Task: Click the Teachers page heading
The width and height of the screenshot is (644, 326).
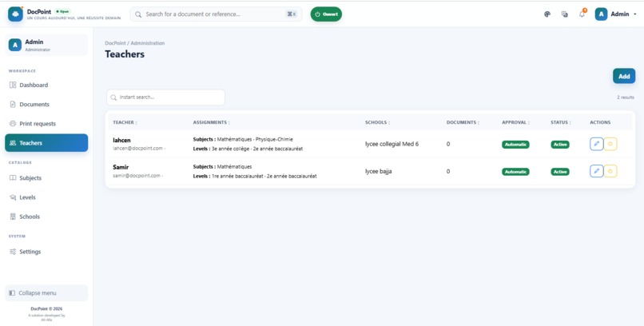Action: (x=125, y=54)
